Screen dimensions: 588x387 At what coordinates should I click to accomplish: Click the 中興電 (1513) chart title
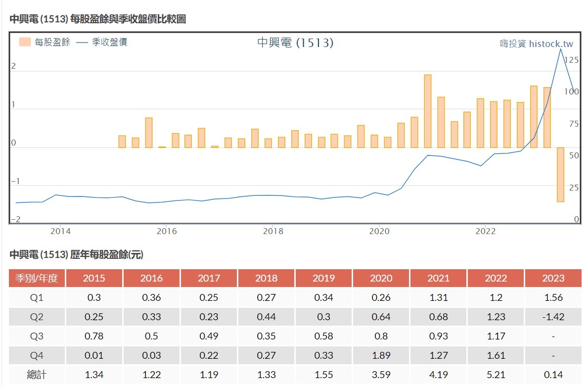tap(295, 43)
